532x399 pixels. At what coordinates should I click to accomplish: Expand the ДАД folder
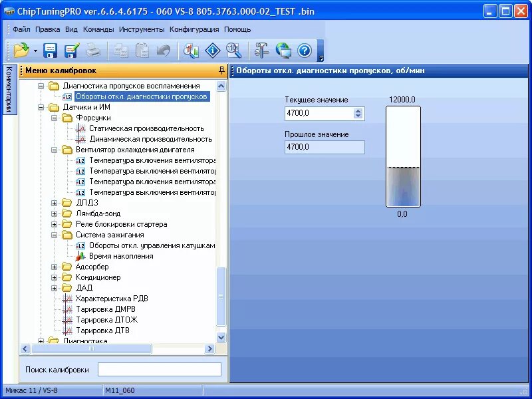click(55, 288)
